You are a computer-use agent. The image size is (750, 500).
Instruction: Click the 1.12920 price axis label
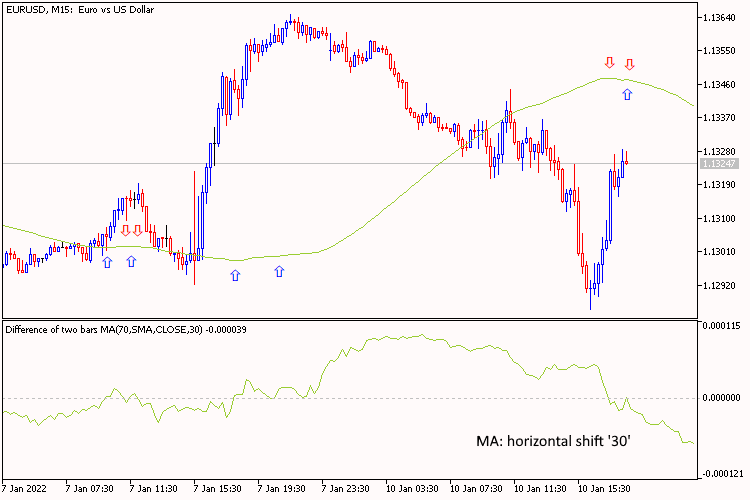[719, 286]
